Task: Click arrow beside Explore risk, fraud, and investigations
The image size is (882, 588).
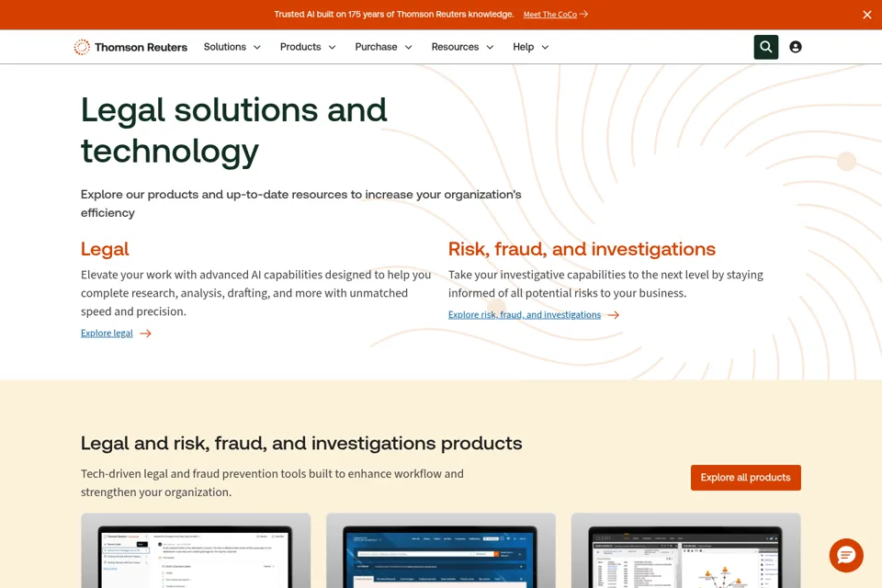Action: point(613,315)
